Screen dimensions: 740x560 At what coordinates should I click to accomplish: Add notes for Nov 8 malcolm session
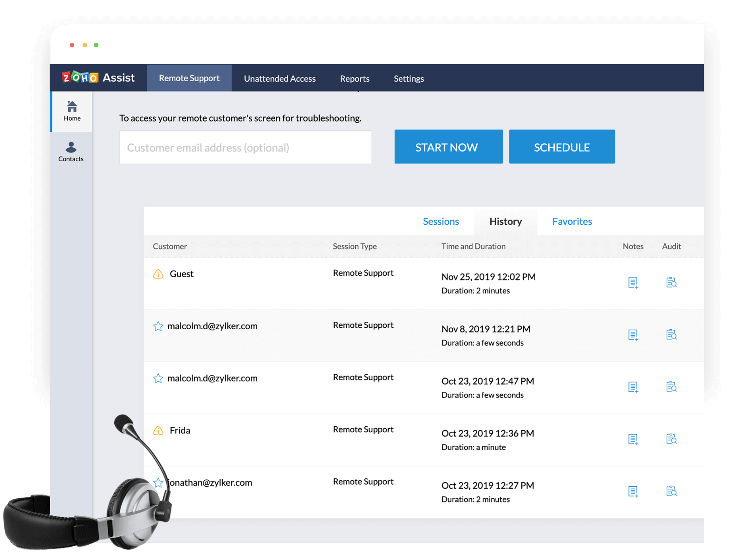tap(633, 335)
